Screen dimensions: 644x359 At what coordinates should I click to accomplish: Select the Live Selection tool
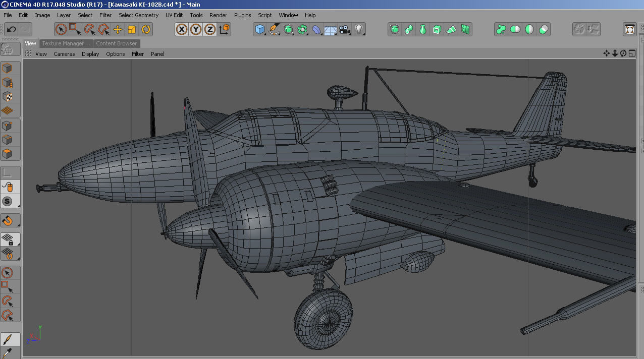61,29
